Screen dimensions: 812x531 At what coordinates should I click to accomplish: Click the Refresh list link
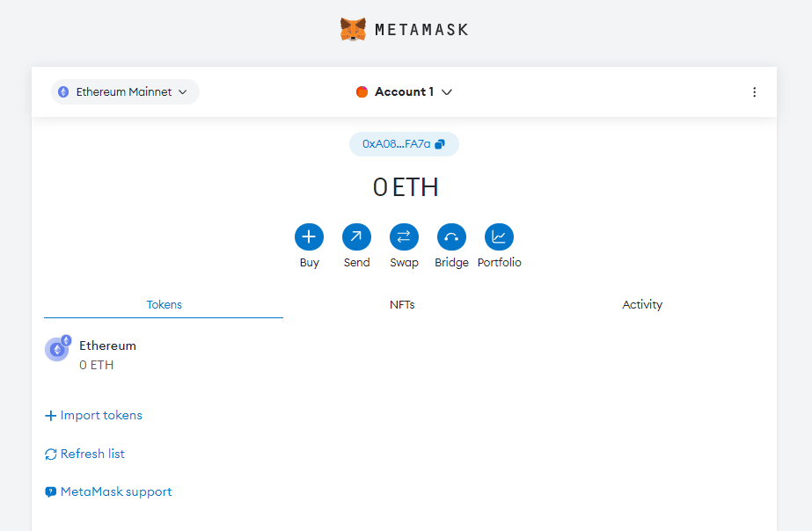[x=92, y=455]
